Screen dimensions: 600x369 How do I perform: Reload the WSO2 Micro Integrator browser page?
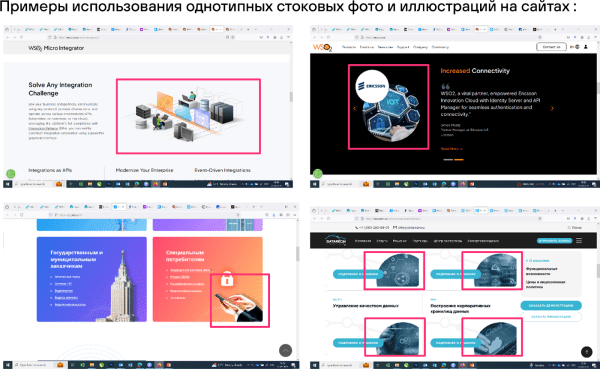(x=21, y=37)
